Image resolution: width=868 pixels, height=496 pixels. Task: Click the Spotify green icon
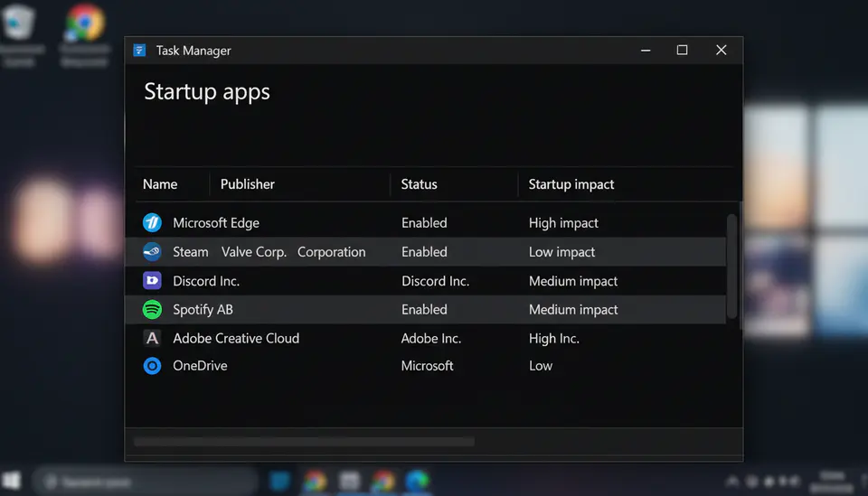coord(152,310)
